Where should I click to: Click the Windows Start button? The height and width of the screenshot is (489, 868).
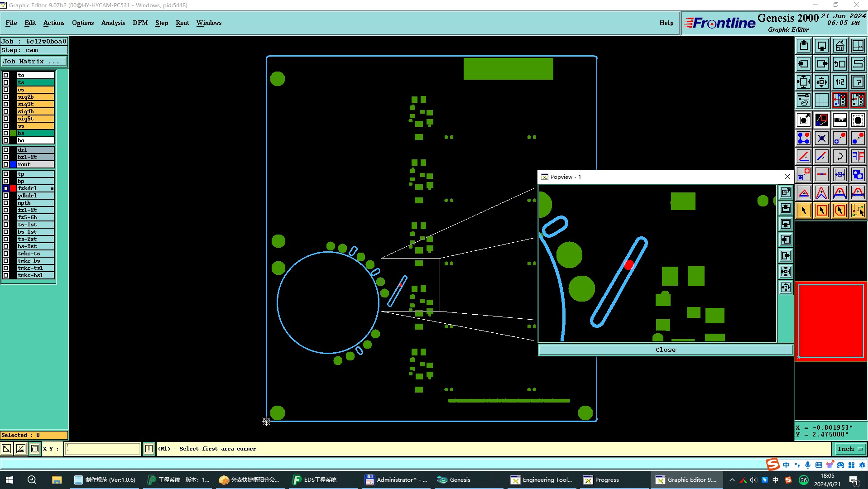[x=10, y=480]
